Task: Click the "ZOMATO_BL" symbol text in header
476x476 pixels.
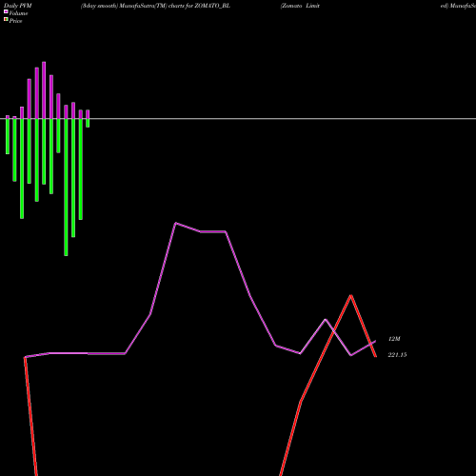Action: point(212,6)
